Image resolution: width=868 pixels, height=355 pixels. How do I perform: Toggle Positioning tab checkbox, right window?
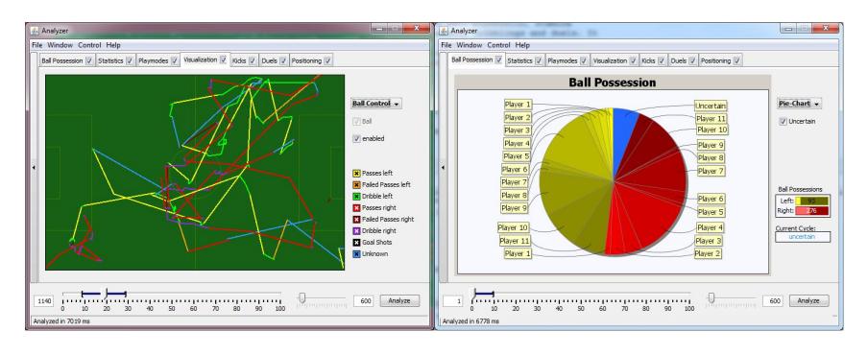point(736,60)
